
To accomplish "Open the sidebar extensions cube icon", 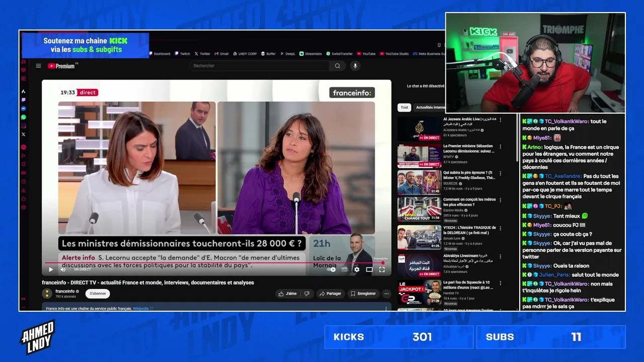I will tap(24, 199).
